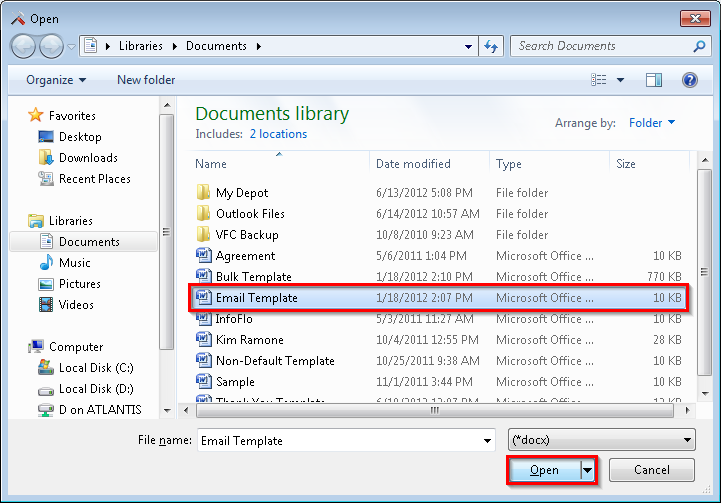Click the search magnifier icon
Image resolution: width=721 pixels, height=503 pixels.
click(x=699, y=46)
